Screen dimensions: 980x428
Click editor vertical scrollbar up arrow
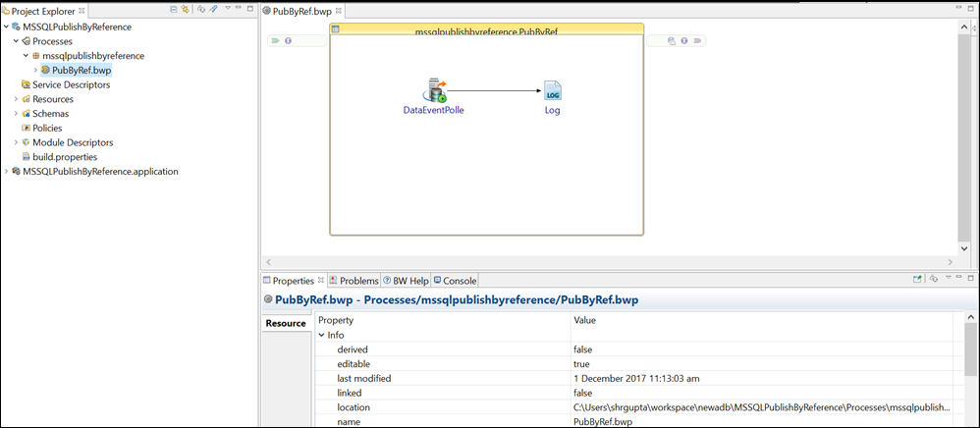(963, 27)
